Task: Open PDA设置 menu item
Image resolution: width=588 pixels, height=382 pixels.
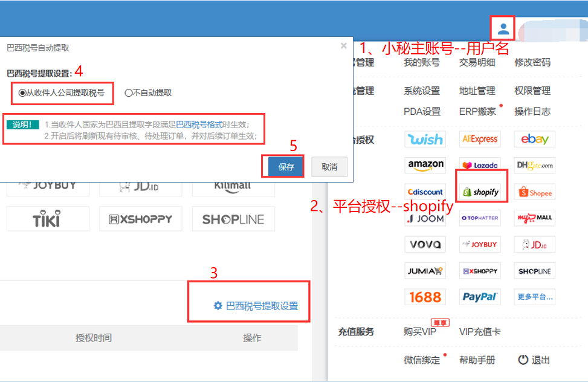Action: [x=422, y=111]
